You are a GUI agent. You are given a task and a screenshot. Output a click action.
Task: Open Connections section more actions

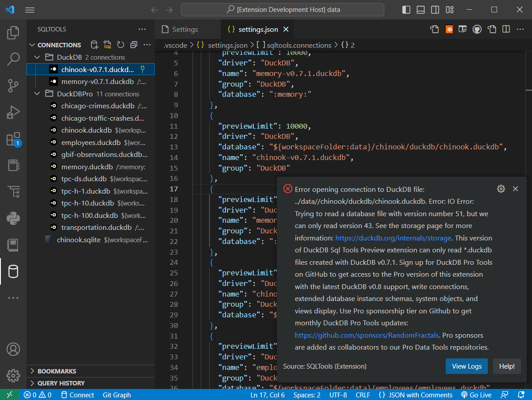coord(147,45)
